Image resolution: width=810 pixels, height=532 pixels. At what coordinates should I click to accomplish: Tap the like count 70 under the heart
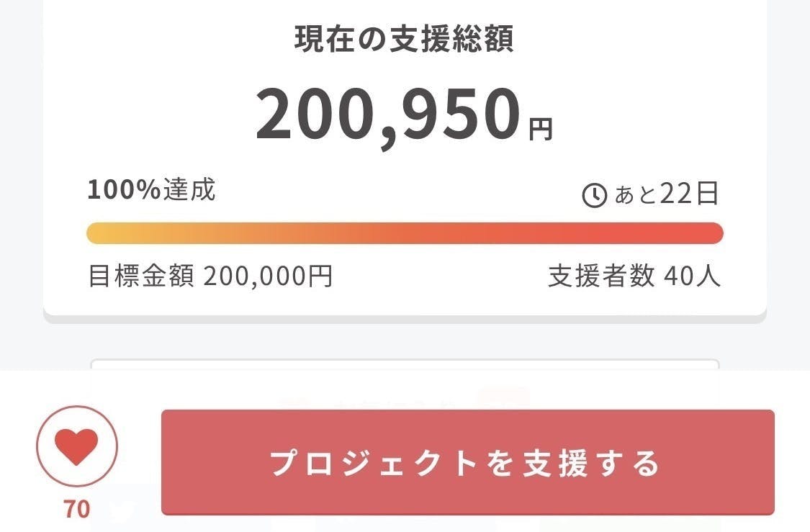[77, 509]
